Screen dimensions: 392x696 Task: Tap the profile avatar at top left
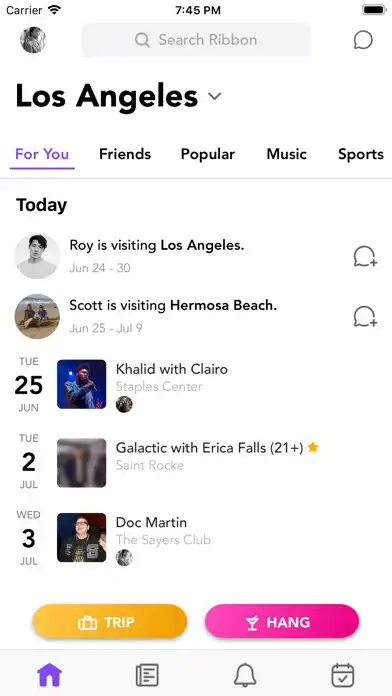point(33,40)
